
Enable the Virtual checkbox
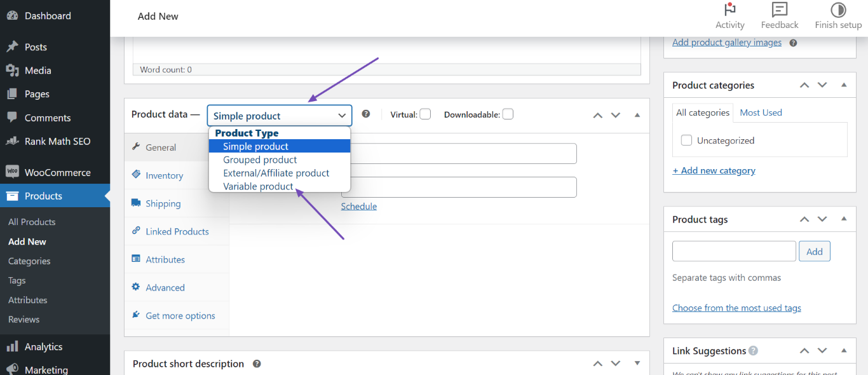(425, 114)
